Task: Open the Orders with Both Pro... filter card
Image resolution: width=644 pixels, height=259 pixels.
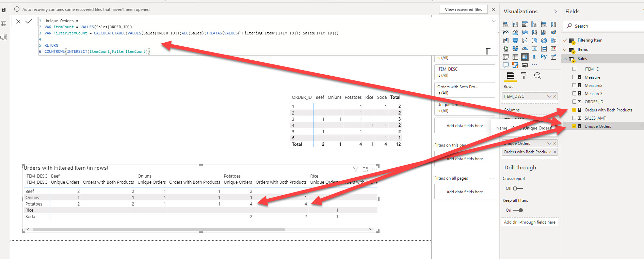Action: (x=465, y=90)
